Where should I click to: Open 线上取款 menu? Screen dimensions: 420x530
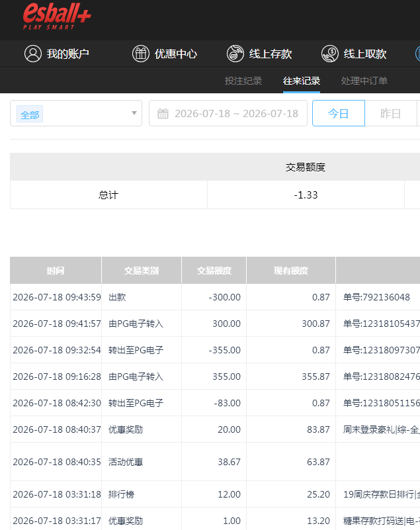[354, 54]
